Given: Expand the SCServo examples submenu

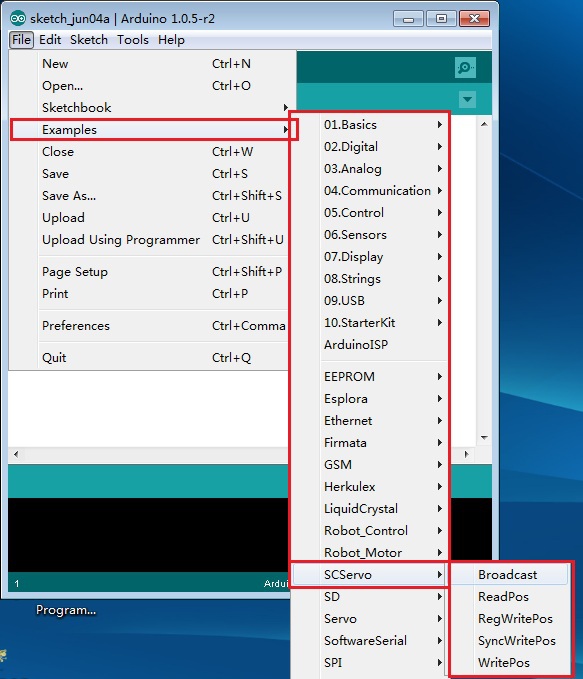Looking at the screenshot, I should click(x=370, y=575).
